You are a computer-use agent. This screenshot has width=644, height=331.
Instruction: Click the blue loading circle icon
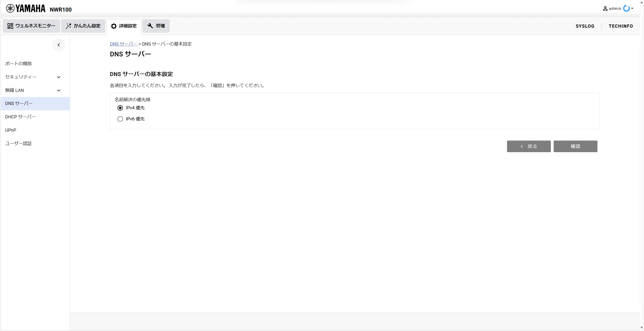coord(626,9)
